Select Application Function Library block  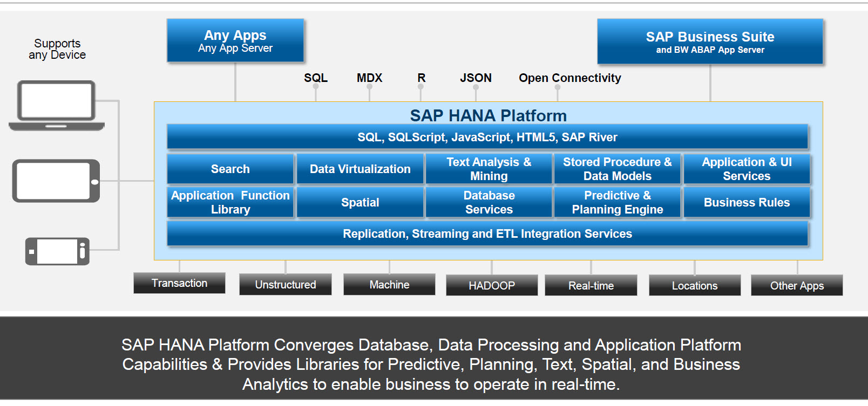click(x=230, y=202)
